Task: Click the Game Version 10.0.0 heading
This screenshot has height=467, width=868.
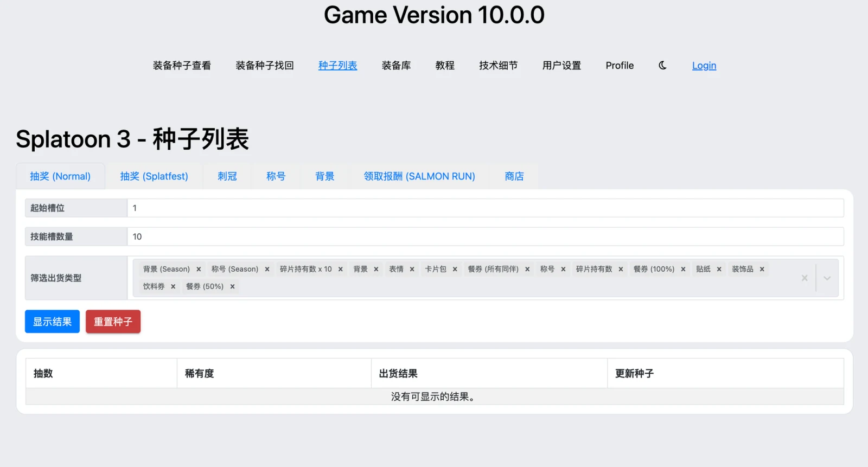Action: (x=434, y=15)
